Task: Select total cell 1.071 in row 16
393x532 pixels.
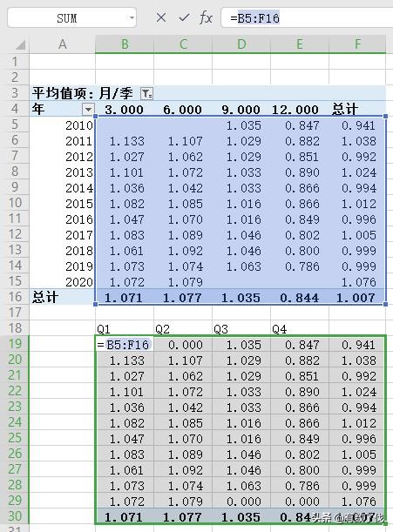Action: pos(125,298)
